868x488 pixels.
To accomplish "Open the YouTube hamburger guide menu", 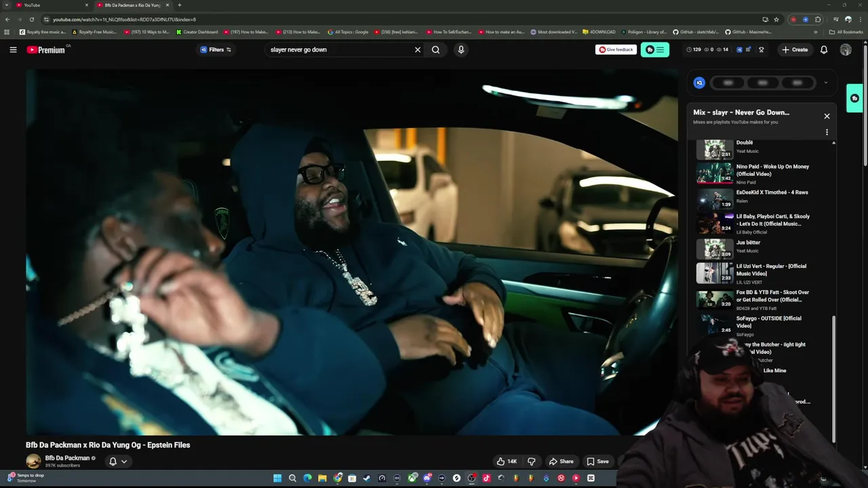I will [13, 49].
